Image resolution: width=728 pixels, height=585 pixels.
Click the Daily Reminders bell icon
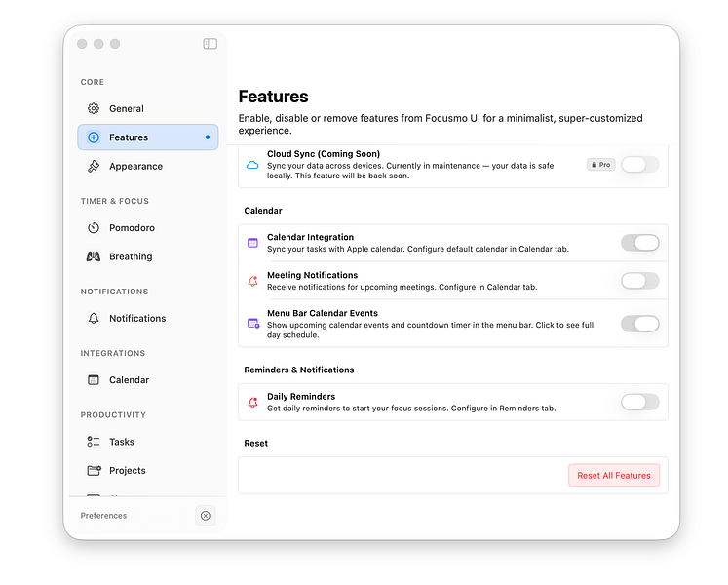click(252, 402)
